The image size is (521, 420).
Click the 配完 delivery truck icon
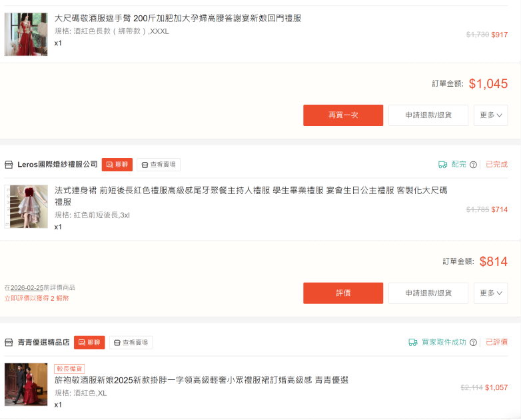click(x=442, y=165)
